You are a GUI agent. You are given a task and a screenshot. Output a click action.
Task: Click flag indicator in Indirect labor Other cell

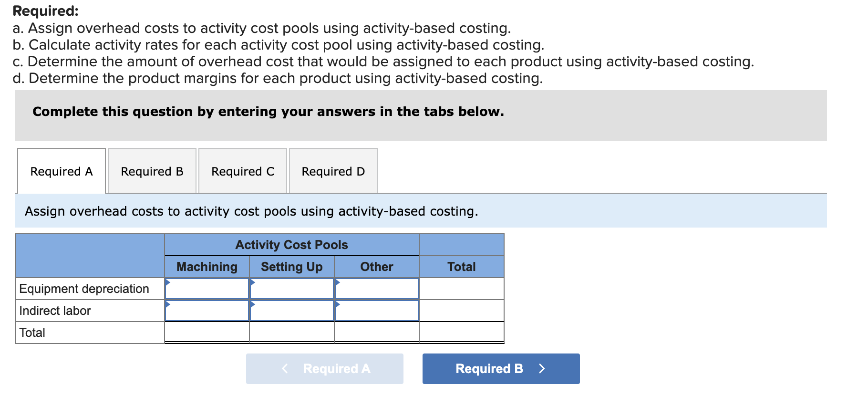(337, 304)
